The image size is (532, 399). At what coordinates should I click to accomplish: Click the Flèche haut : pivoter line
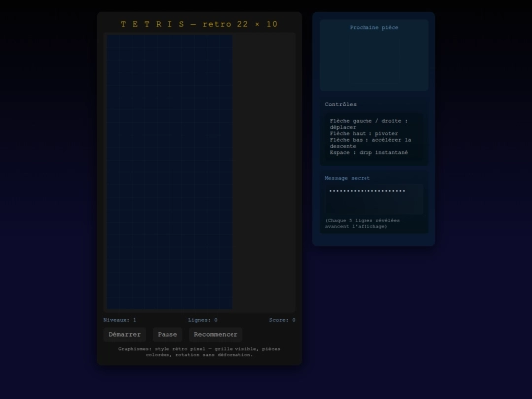point(364,133)
